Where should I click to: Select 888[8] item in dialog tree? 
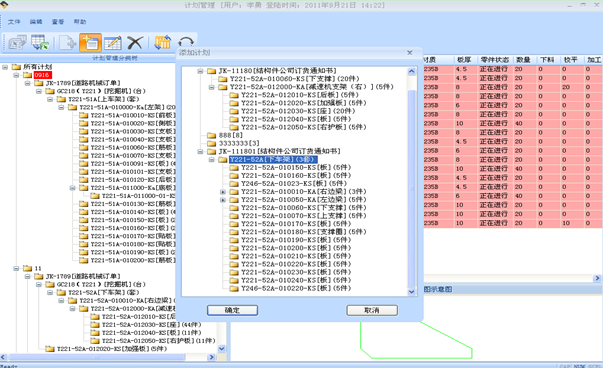231,135
